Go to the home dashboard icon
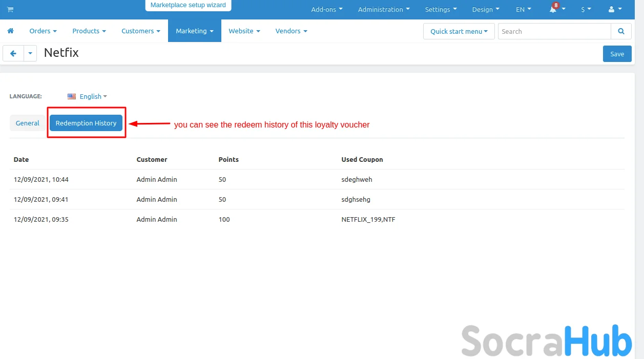644x359 pixels. (x=10, y=31)
